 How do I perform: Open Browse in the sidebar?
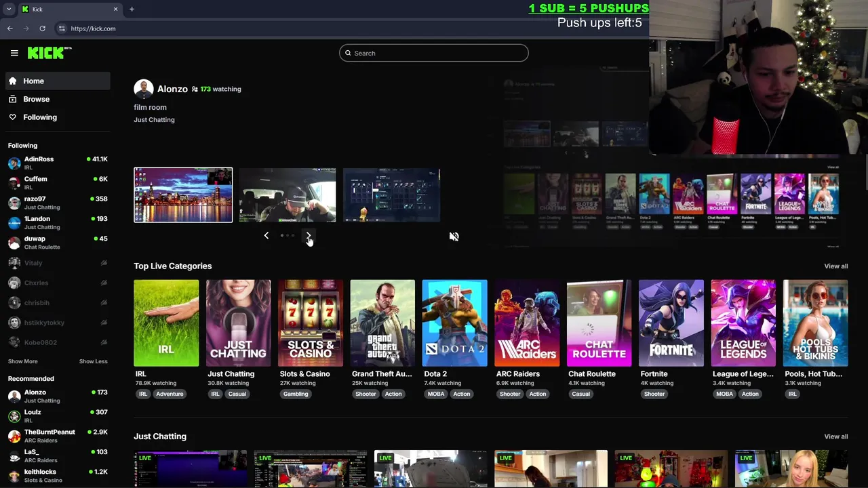point(58,99)
